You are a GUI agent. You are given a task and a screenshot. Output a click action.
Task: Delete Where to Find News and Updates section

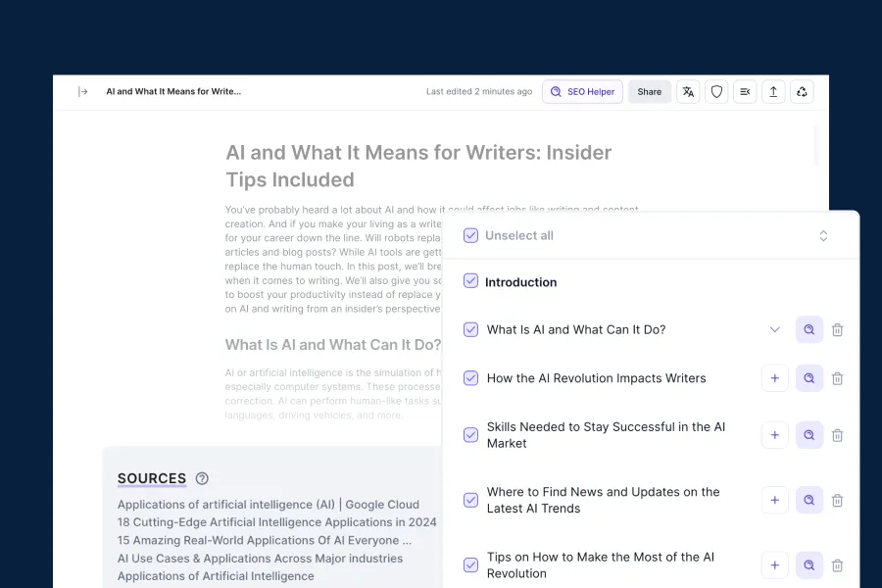(838, 500)
